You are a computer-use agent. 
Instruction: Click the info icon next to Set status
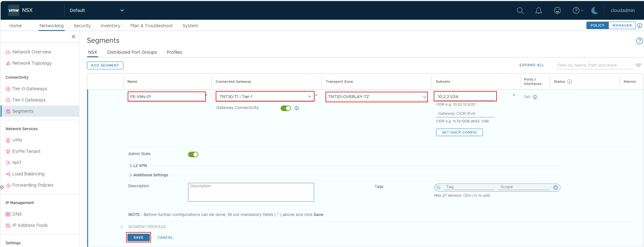535,97
